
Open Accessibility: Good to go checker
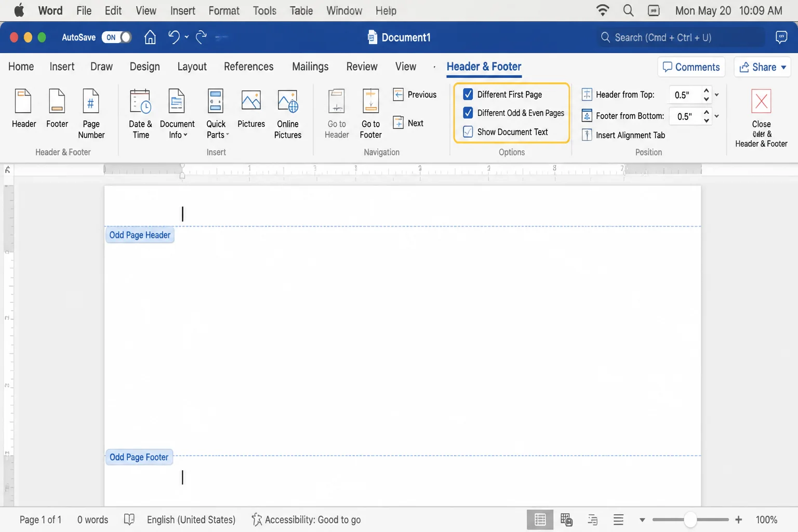(306, 520)
